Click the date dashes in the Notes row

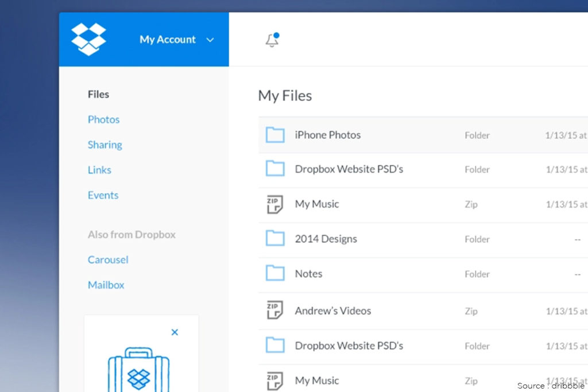(578, 274)
